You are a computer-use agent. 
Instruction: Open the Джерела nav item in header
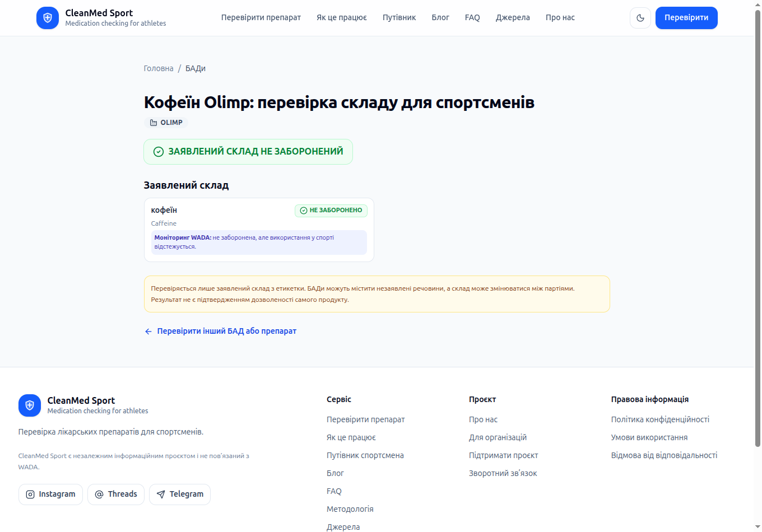pyautogui.click(x=513, y=17)
